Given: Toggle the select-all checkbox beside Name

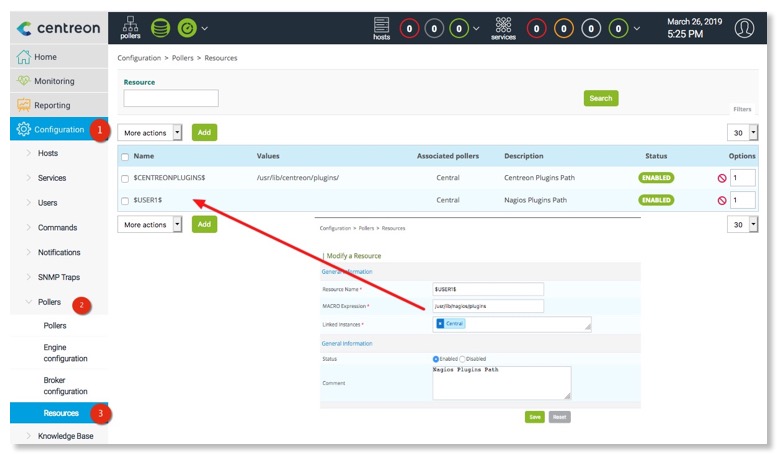Looking at the screenshot, I should tap(125, 157).
